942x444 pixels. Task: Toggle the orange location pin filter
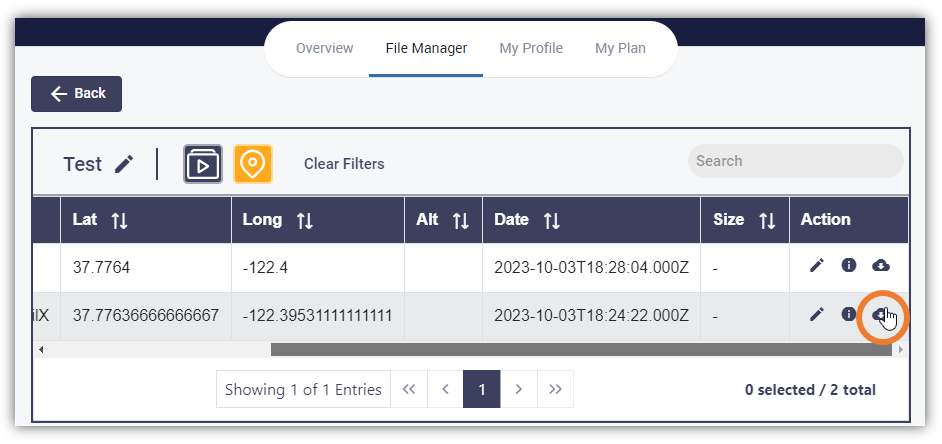pos(253,164)
